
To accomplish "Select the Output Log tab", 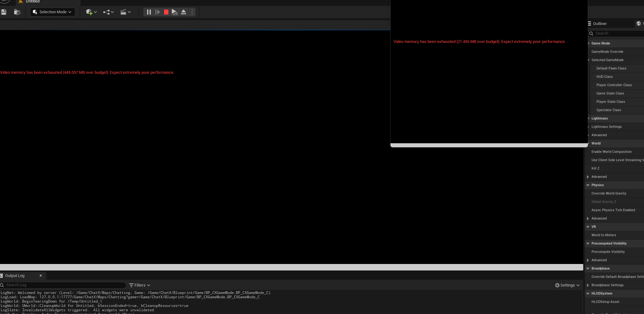I will pyautogui.click(x=15, y=276).
